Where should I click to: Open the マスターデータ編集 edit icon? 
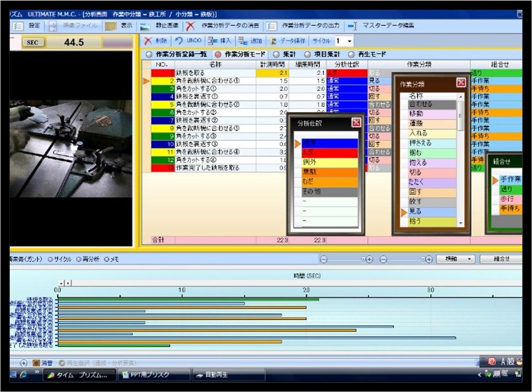(x=353, y=26)
